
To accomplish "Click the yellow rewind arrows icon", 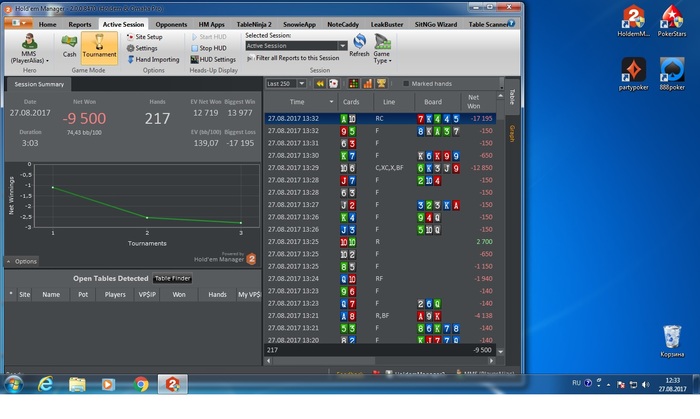I will [320, 83].
